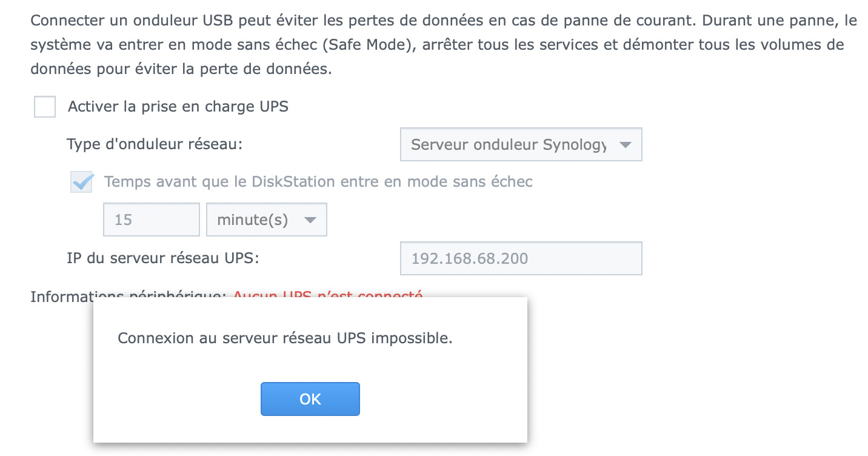Open the Type d'onduleur réseau dropdown
Viewport: 868px width, 456px height.
[521, 144]
